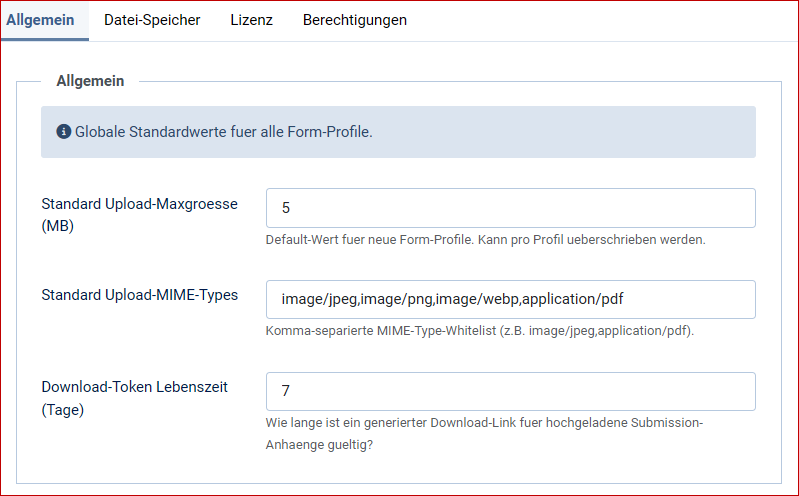Click the 'Standard Upload-Maxgroesse (MB)' label
The image size is (799, 496).
pyautogui.click(x=140, y=215)
